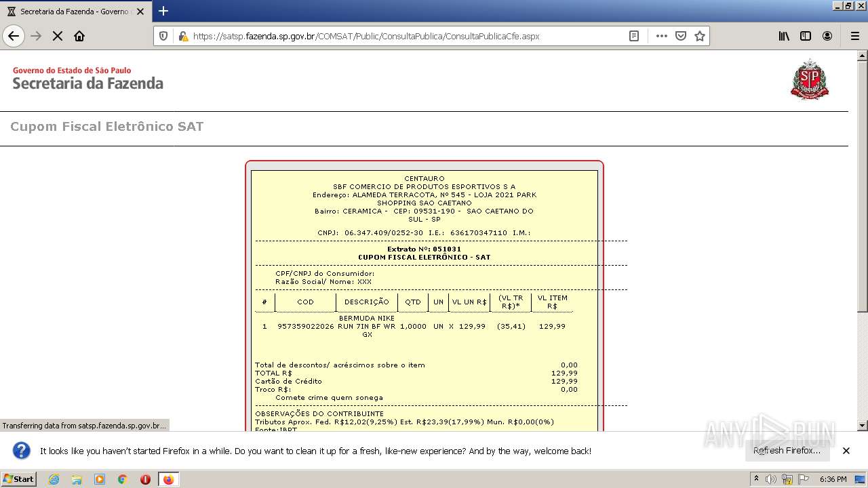Click the QTD column header

click(413, 302)
